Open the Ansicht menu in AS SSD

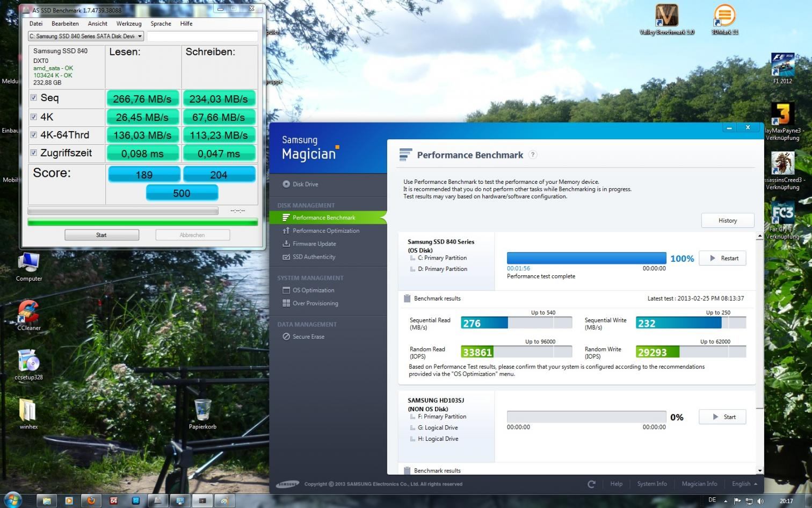coord(98,24)
